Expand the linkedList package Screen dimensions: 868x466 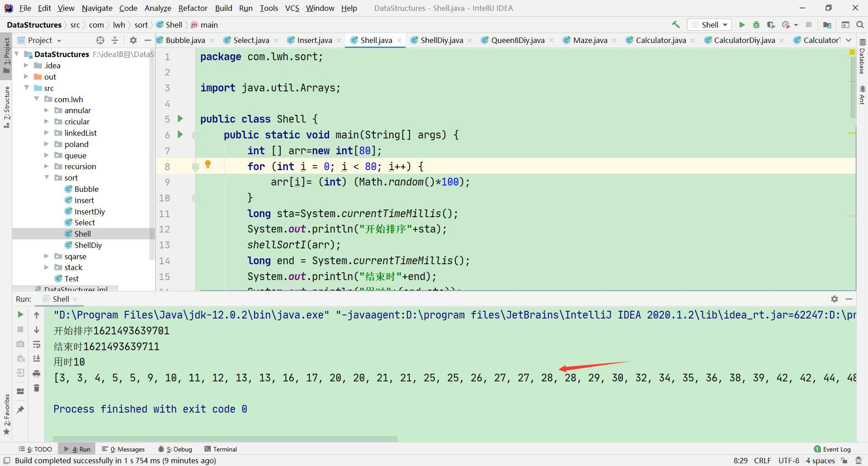(x=47, y=133)
